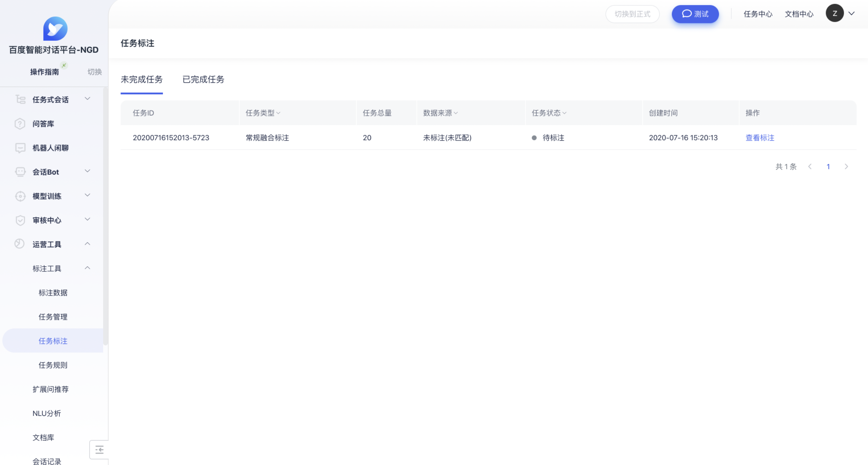The image size is (868, 465).
Task: Click the 常规融合标注 task type cell
Action: click(267, 137)
